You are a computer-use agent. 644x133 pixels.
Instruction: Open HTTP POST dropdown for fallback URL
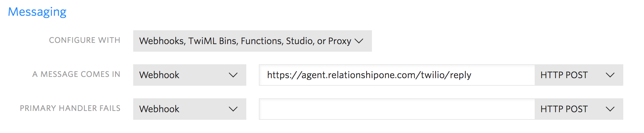[579, 109]
